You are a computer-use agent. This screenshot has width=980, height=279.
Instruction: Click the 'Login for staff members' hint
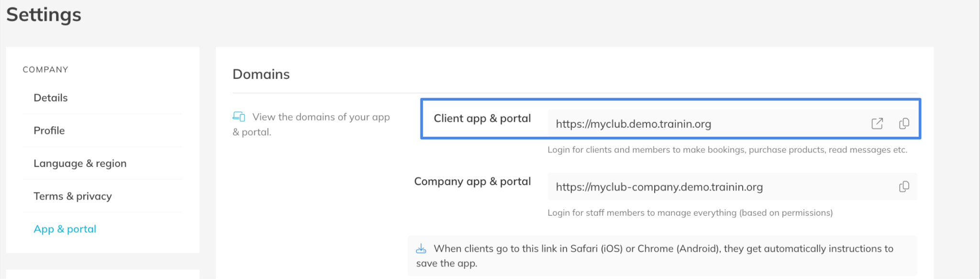(x=690, y=213)
